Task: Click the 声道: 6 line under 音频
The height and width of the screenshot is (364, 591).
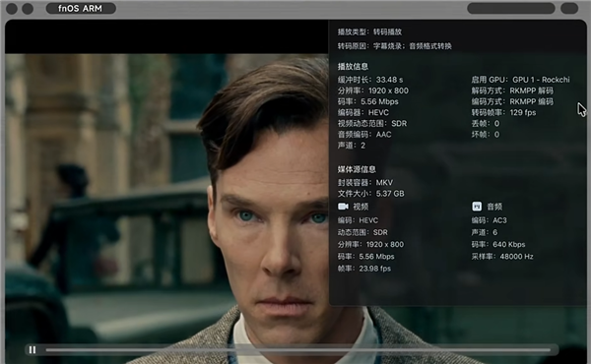Action: point(485,232)
